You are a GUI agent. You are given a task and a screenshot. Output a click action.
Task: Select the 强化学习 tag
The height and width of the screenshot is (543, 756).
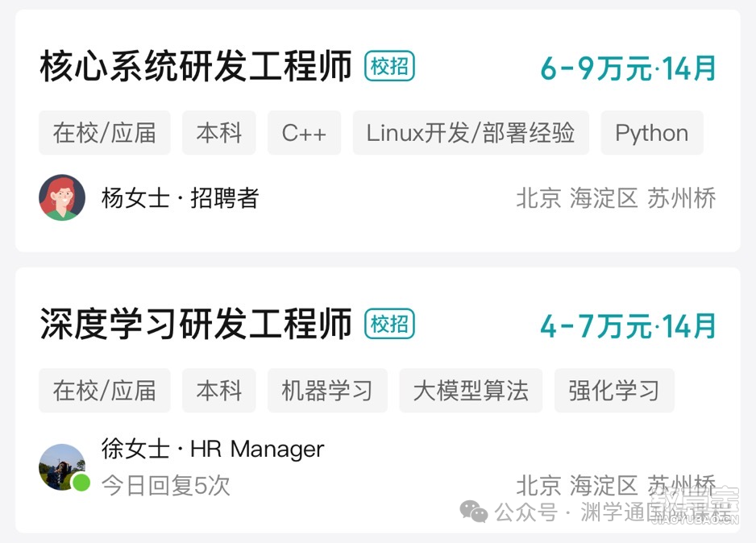[614, 390]
